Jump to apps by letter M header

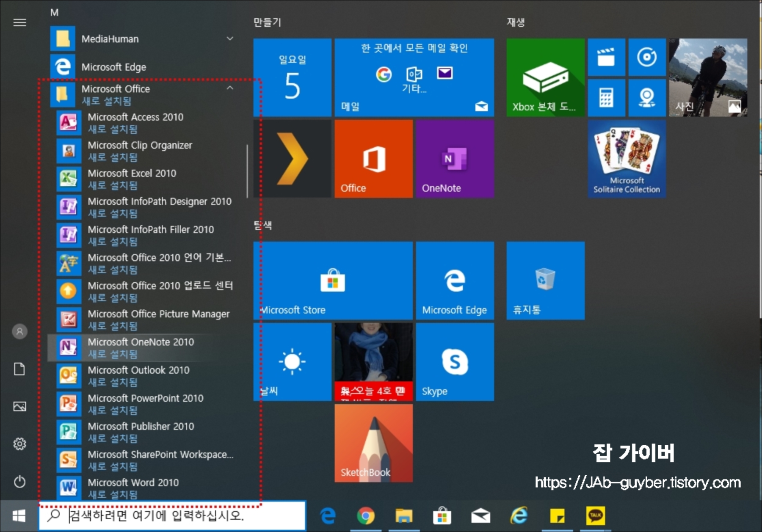coord(55,12)
